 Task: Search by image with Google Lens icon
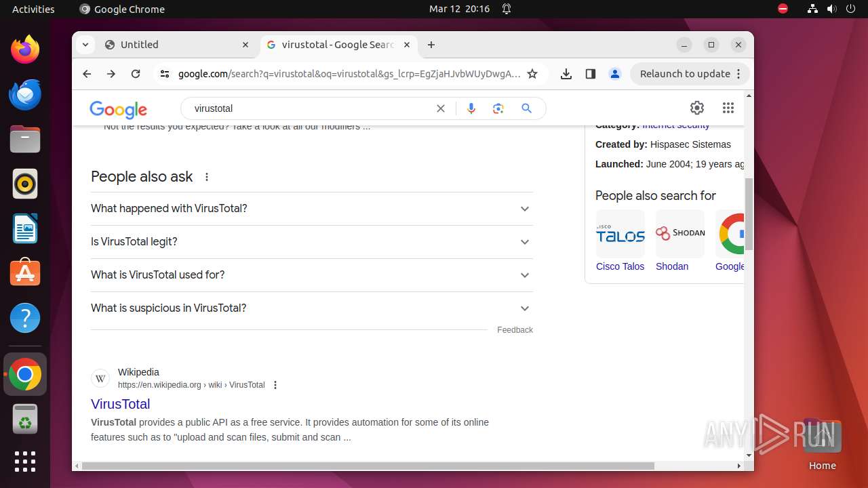tap(498, 108)
